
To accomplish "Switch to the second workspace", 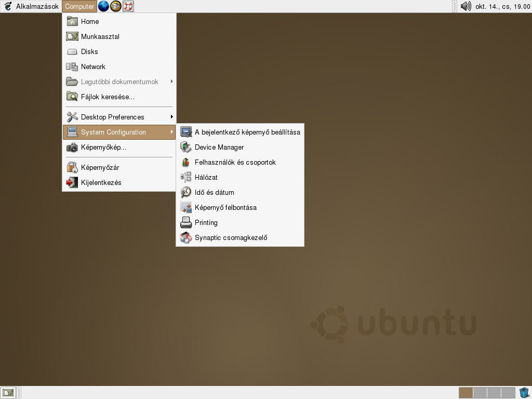I will tap(480, 393).
